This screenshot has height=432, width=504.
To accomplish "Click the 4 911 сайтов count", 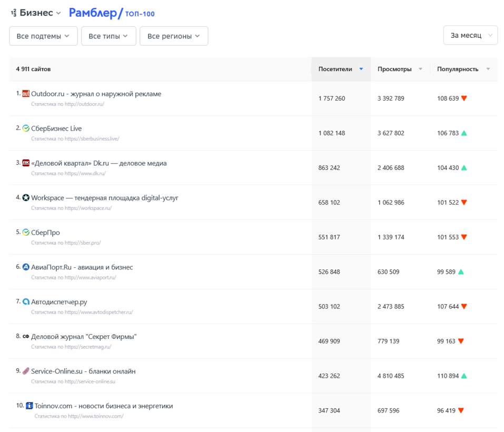I will click(x=33, y=69).
